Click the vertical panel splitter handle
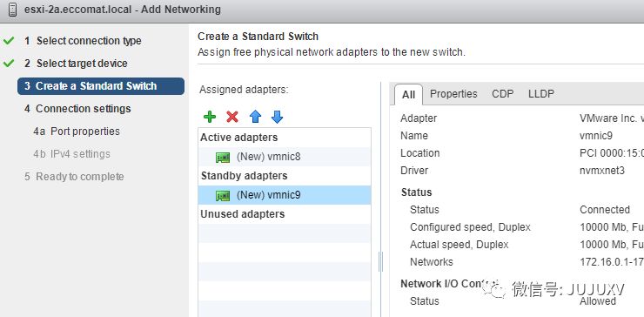This screenshot has height=317, width=644. coord(380,262)
